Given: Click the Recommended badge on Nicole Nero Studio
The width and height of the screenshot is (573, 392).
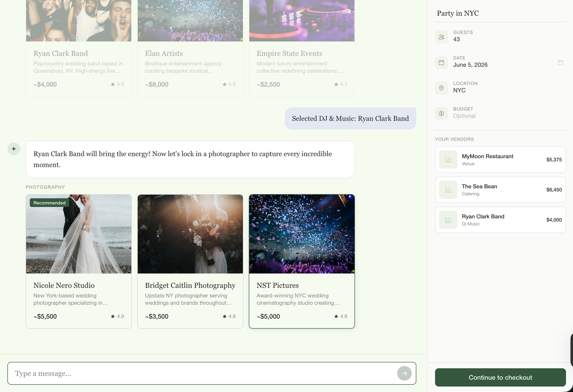Looking at the screenshot, I should 49,203.
